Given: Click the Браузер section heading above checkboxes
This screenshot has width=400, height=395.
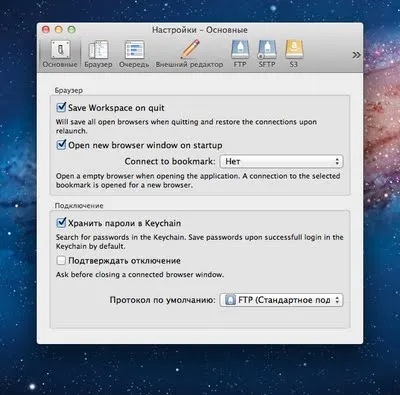Looking at the screenshot, I should click(x=69, y=90).
